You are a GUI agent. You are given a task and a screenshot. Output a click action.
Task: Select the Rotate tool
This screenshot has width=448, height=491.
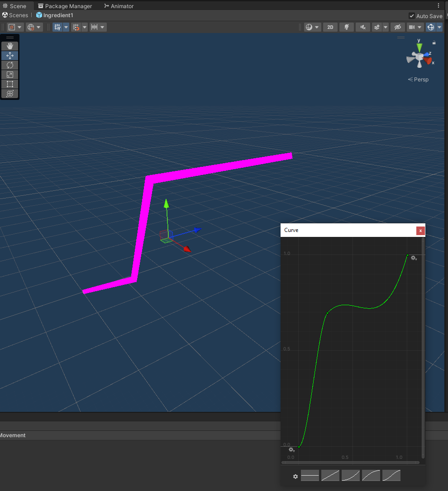(10, 65)
